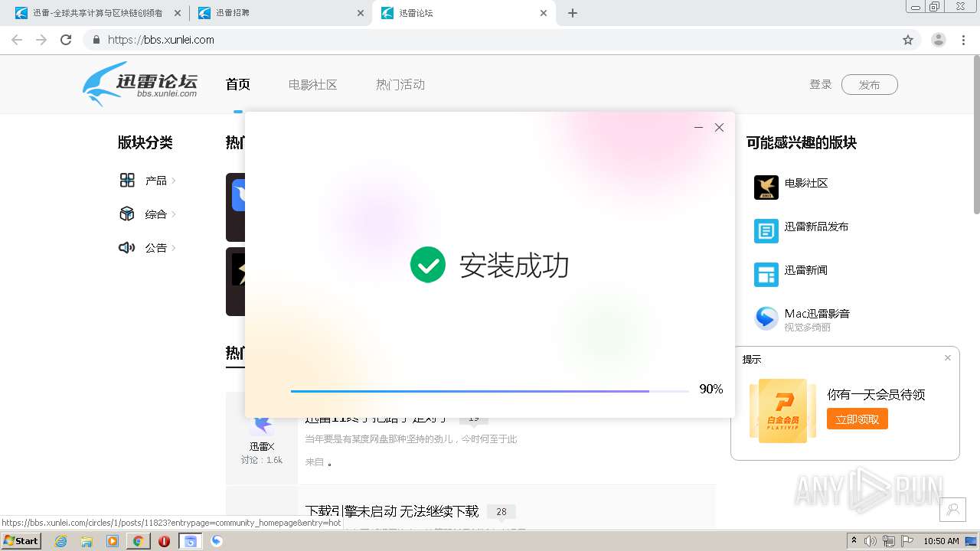Go forward in browser history
The width and height of the screenshot is (980, 551).
[x=41, y=40]
